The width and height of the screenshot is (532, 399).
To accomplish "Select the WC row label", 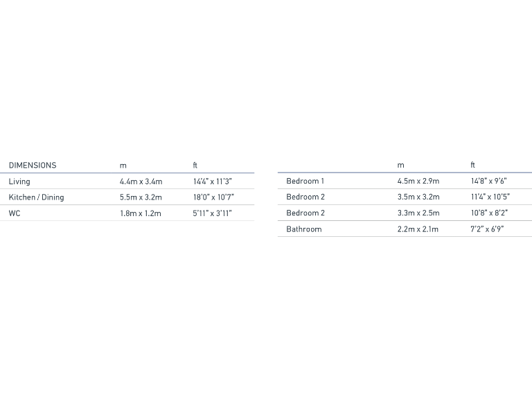I will click(15, 213).
